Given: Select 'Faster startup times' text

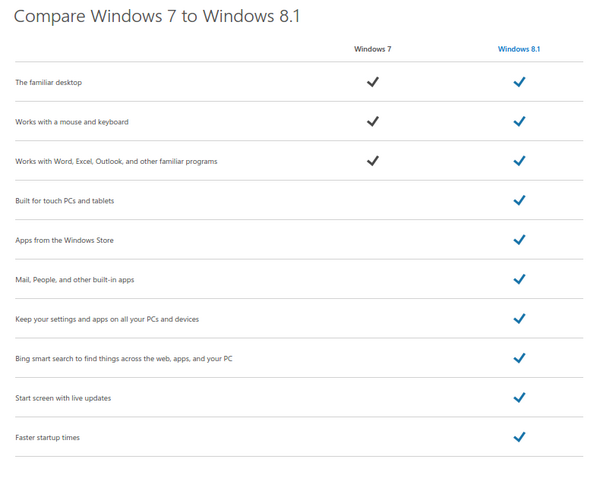Looking at the screenshot, I should tap(47, 437).
